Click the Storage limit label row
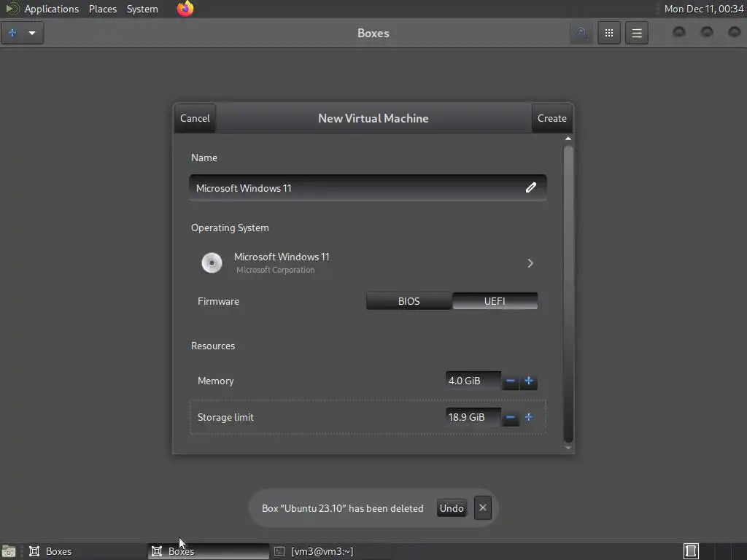 (x=368, y=417)
